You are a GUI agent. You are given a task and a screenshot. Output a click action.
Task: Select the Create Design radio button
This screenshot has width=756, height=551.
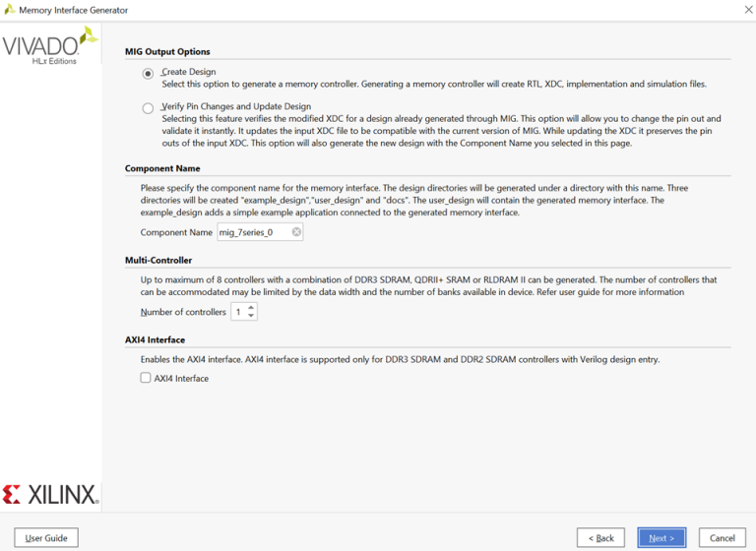pyautogui.click(x=148, y=74)
